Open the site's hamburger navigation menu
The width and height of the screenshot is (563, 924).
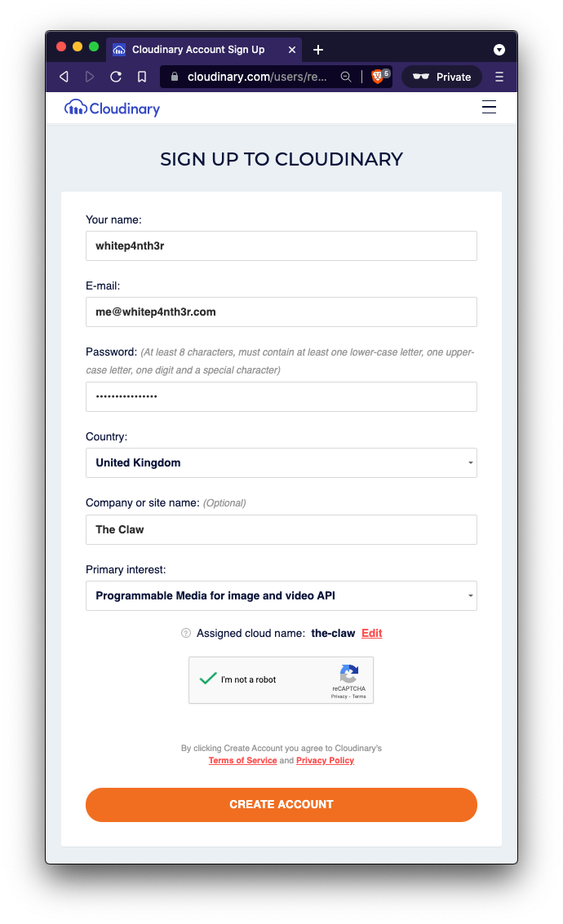click(489, 107)
